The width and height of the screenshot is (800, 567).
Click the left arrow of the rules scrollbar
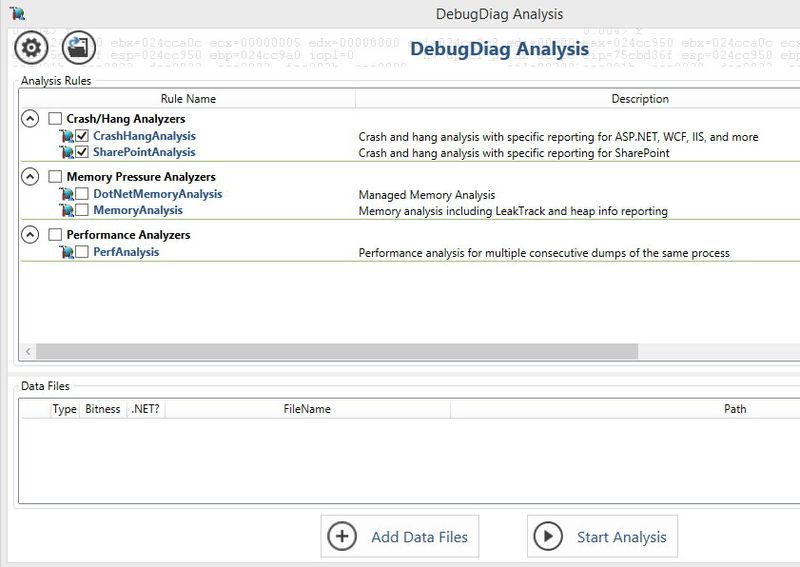28,351
